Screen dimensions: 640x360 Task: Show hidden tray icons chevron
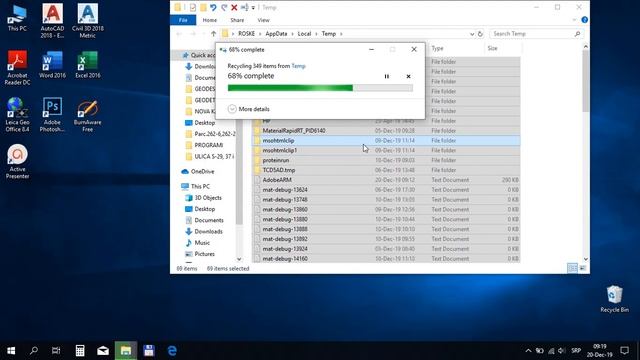528,351
